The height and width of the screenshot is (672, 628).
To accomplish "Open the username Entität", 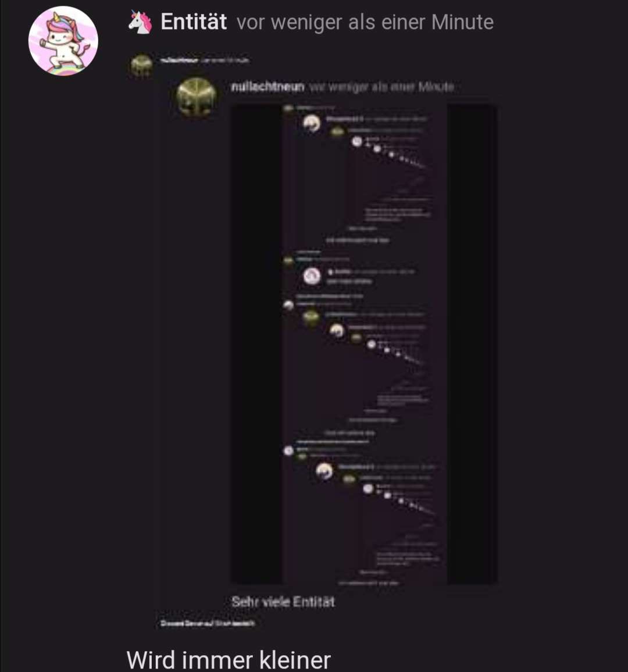I will (193, 22).
